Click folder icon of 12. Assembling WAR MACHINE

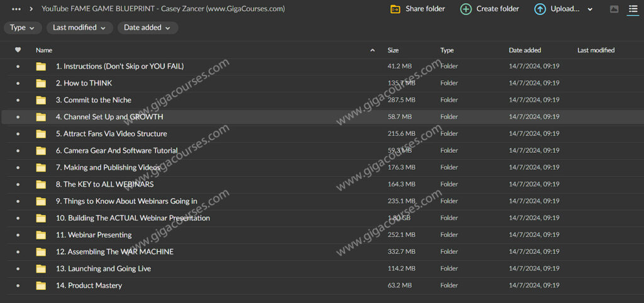[x=41, y=251]
